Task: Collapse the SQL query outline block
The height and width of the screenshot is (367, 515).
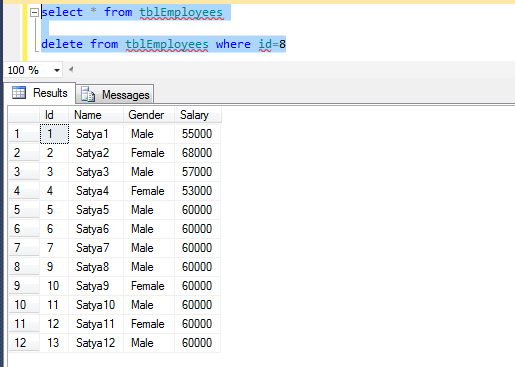Action: click(34, 13)
